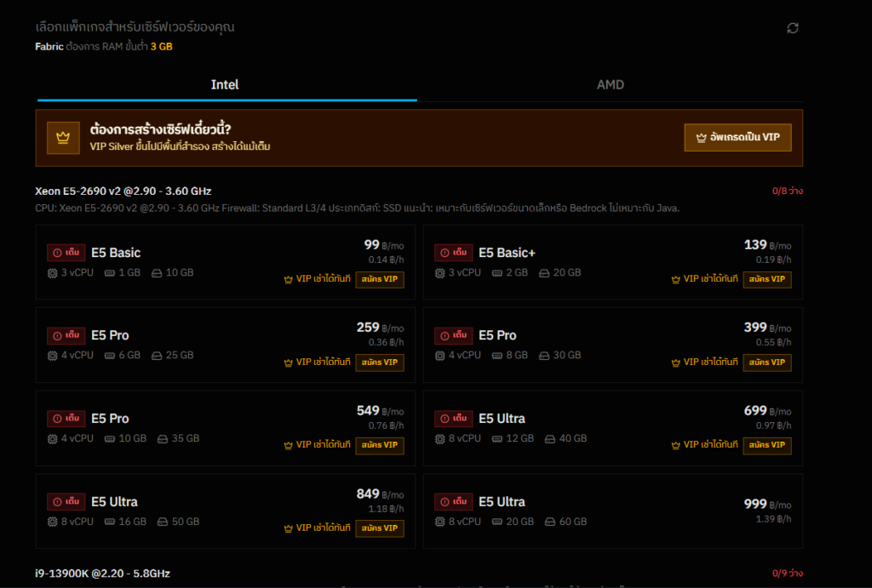Viewport: 872px width, 588px height.
Task: Click "VIP เช่าได้ทันที" in the 699 ฿/mo card
Action: pyautogui.click(x=710, y=444)
